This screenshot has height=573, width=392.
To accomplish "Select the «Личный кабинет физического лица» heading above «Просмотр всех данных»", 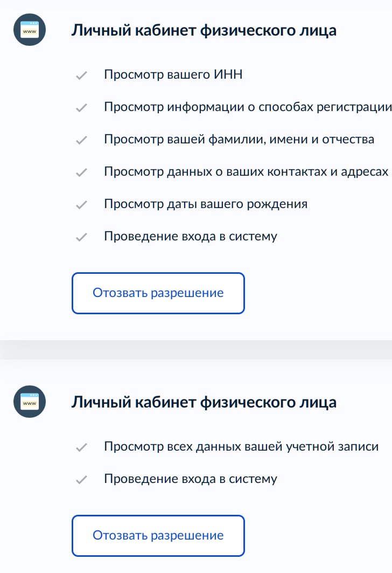I will pos(204,402).
